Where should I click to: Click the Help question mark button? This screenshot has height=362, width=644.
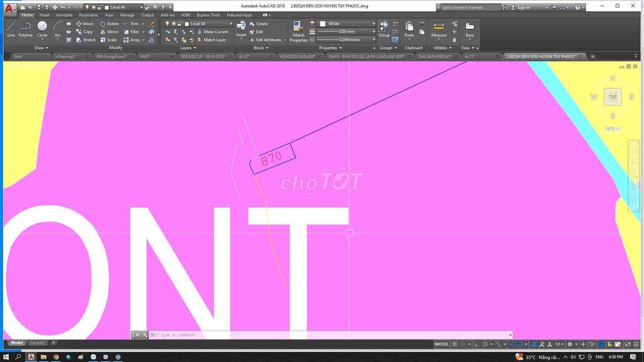coord(577,8)
